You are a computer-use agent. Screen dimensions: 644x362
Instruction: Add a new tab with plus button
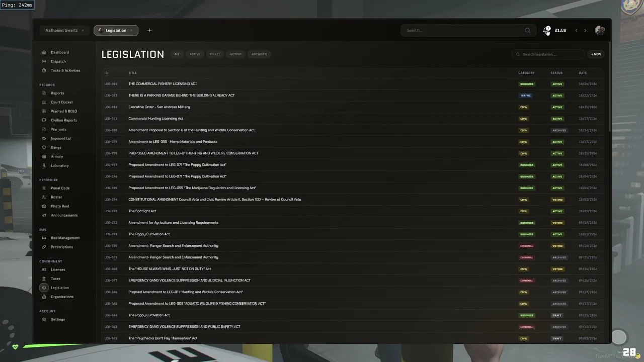(x=149, y=30)
